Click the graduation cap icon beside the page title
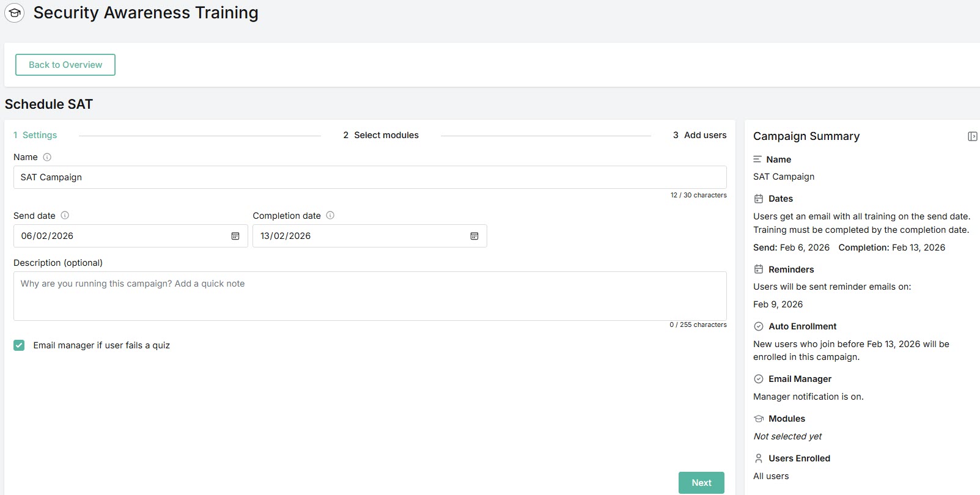This screenshot has width=980, height=495. [15, 13]
